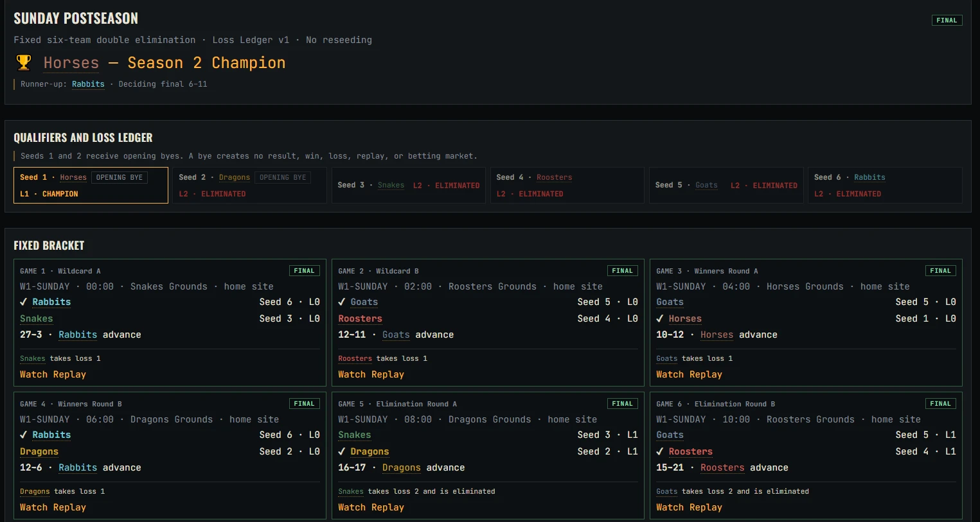Click the OPENING BYE tag for Horses

pyautogui.click(x=120, y=177)
